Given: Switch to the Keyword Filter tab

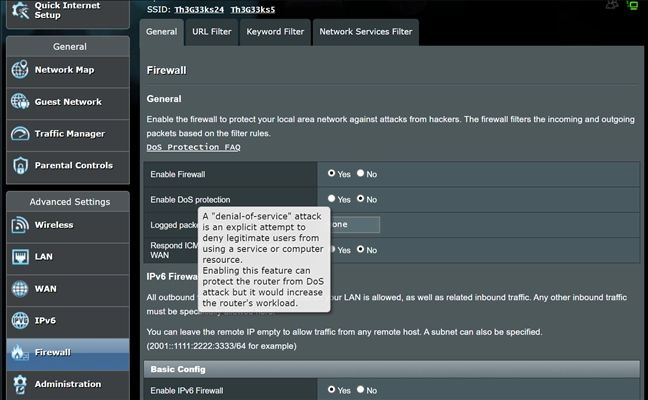Looking at the screenshot, I should click(x=275, y=32).
